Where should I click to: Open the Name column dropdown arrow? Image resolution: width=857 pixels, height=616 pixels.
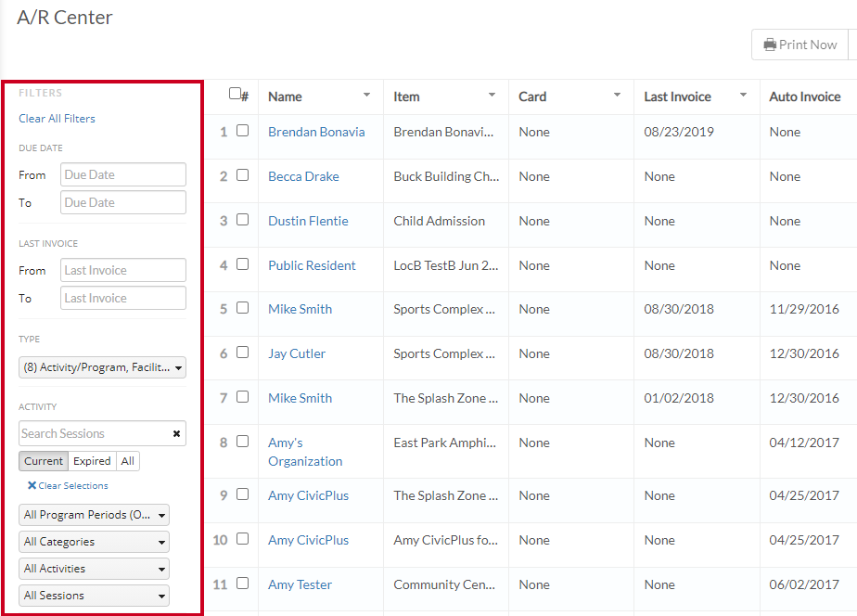point(366,96)
